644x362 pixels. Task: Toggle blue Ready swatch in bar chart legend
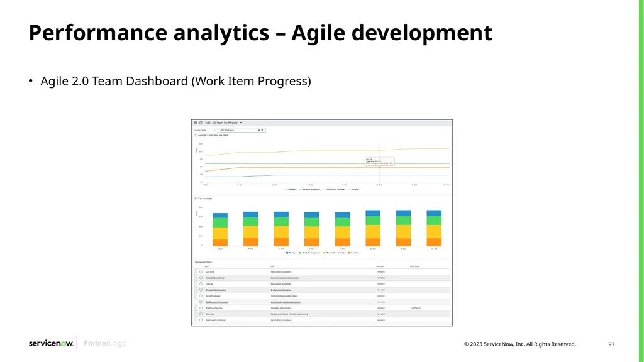[x=287, y=253]
